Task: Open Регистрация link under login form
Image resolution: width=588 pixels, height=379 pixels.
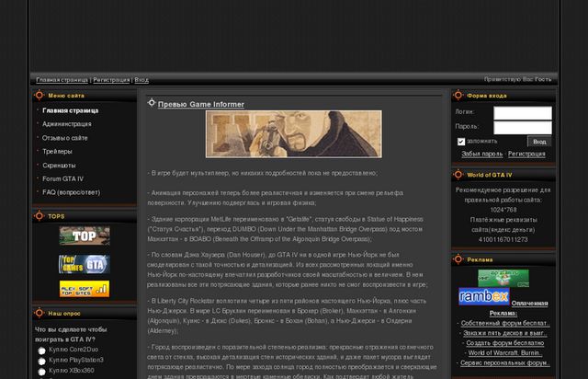Action: pos(526,154)
